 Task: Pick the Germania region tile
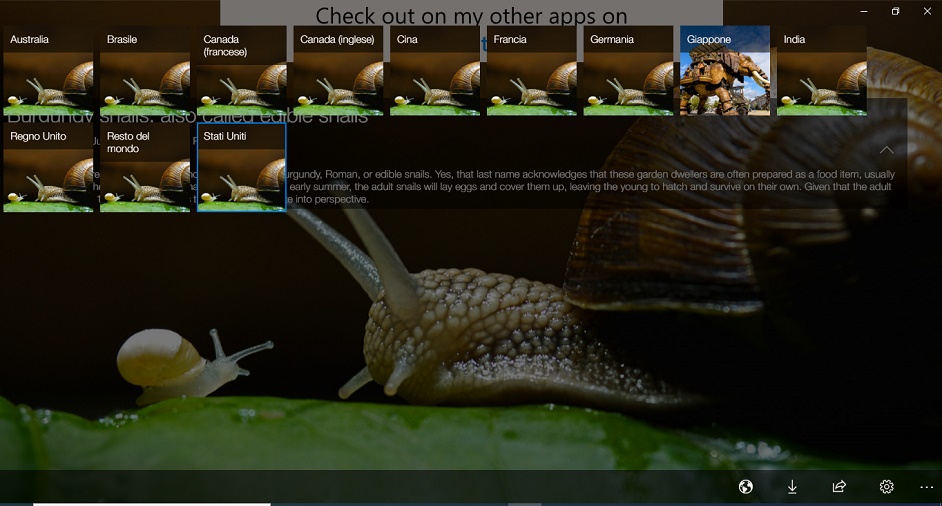(x=628, y=70)
